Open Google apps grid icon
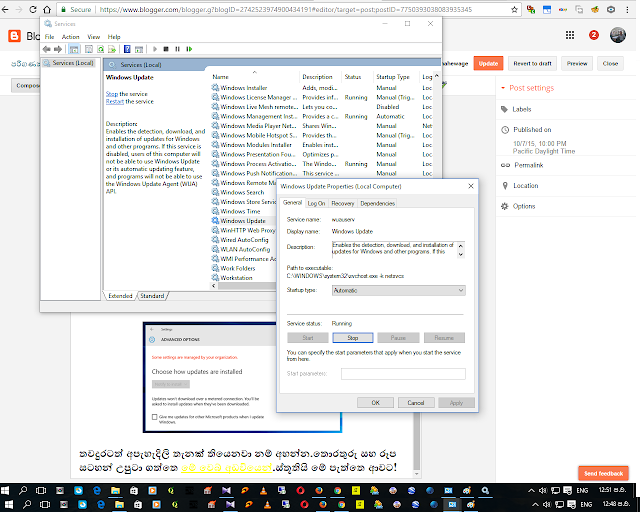The image size is (640, 512). tap(570, 36)
